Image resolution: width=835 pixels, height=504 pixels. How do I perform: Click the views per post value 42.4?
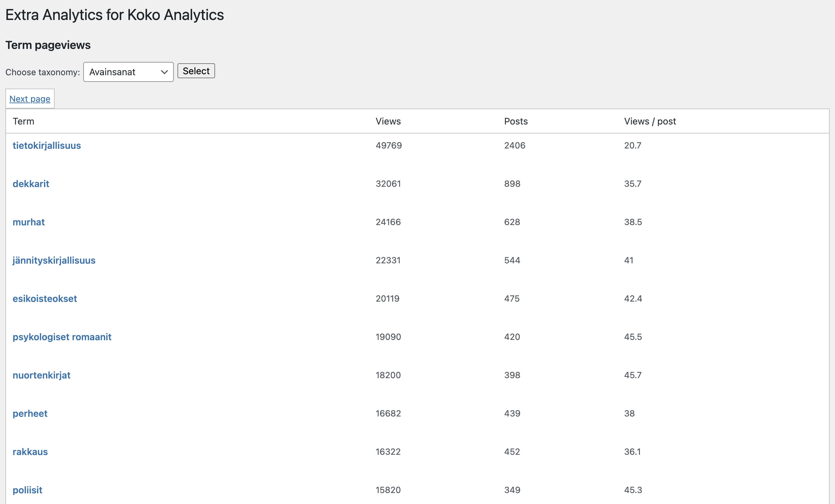(x=633, y=299)
